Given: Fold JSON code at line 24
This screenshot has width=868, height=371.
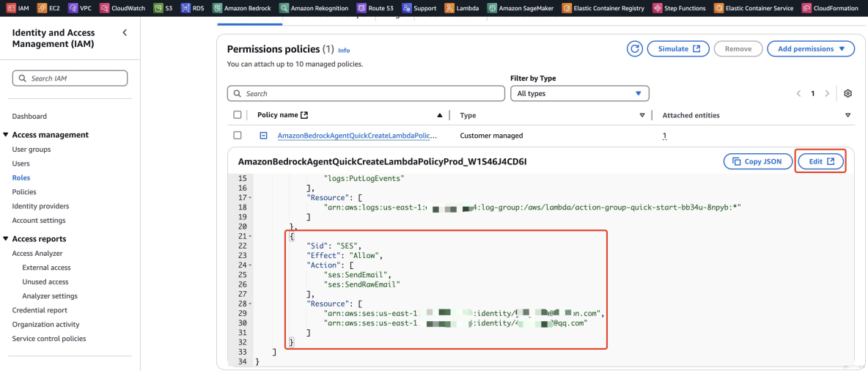Looking at the screenshot, I should click(250, 265).
